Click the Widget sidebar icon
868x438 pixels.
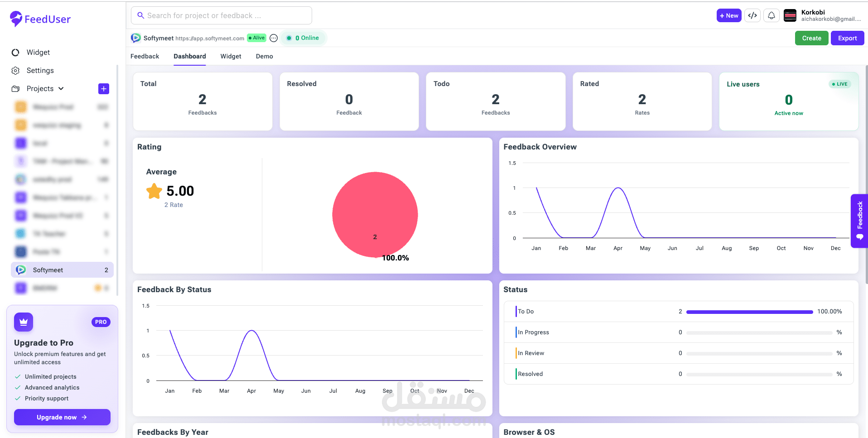(15, 53)
